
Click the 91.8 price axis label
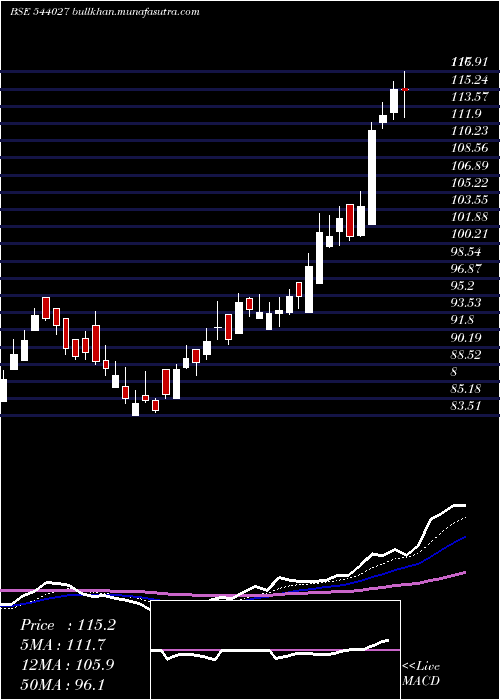tap(462, 320)
